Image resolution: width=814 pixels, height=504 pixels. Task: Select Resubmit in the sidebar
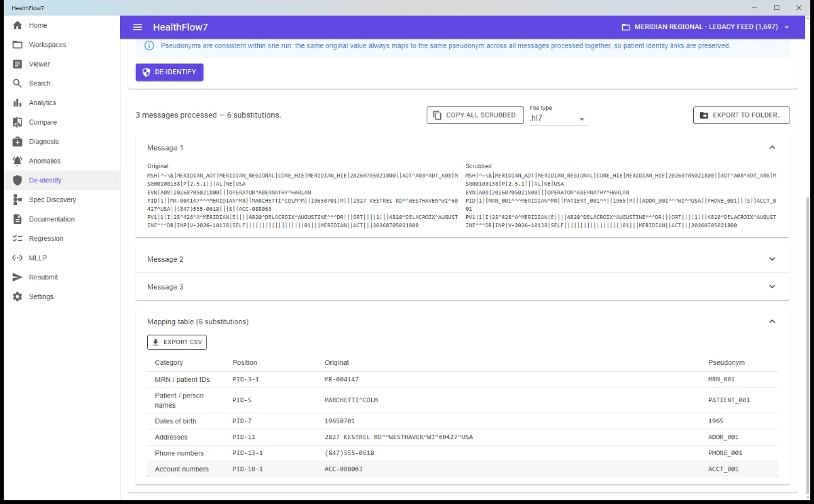[43, 277]
